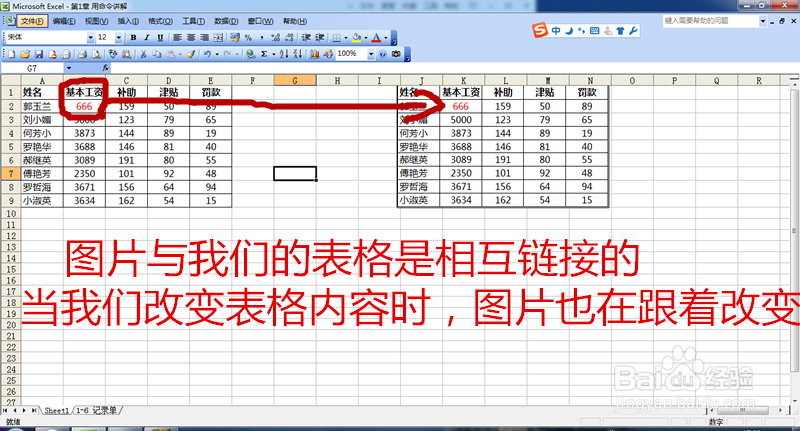Sort ascending A to Z
Screen dimensions: 800x431
(x=284, y=54)
